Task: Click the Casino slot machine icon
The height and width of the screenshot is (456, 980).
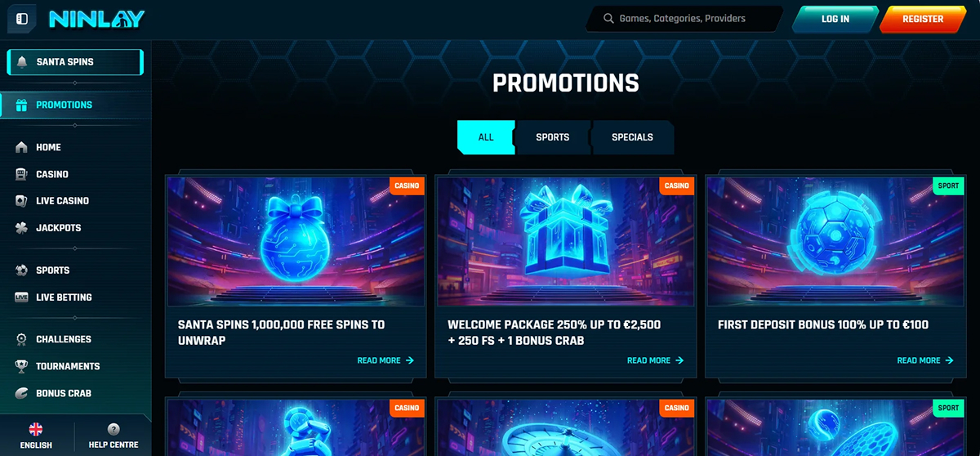Action: 21,174
